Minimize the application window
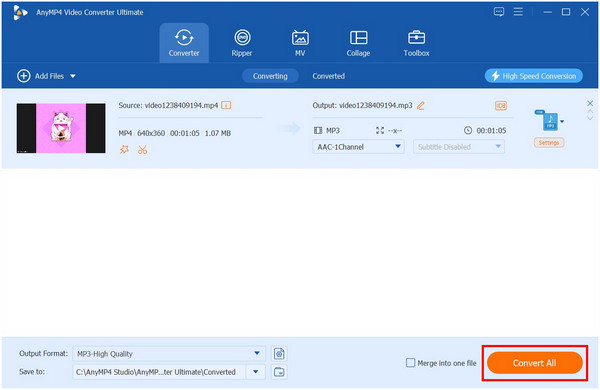600x390 pixels. pyautogui.click(x=548, y=12)
